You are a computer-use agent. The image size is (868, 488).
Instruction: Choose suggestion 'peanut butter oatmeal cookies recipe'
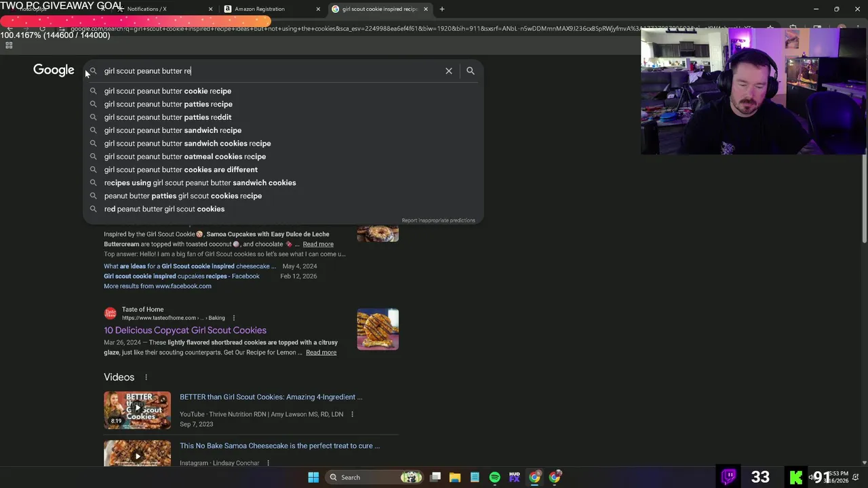point(283,157)
